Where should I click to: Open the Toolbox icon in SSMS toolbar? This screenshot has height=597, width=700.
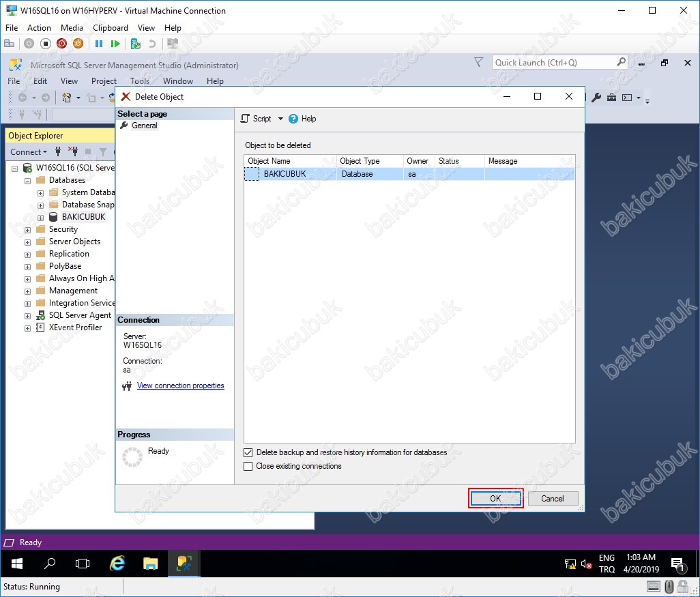point(611,98)
